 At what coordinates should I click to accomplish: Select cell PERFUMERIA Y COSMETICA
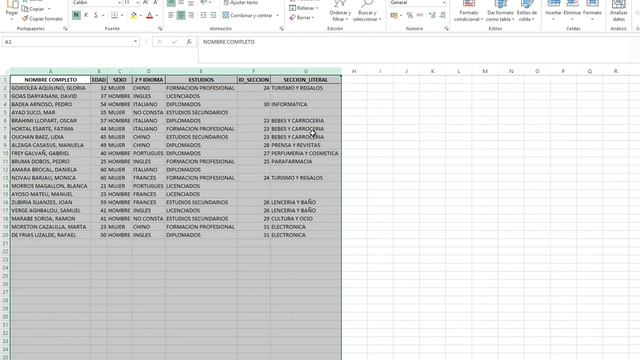pos(306,153)
